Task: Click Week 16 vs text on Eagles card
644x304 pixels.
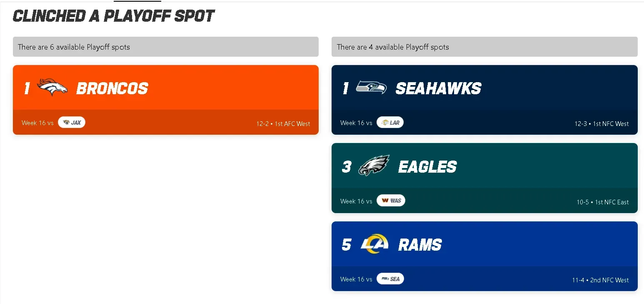Action: 356,201
